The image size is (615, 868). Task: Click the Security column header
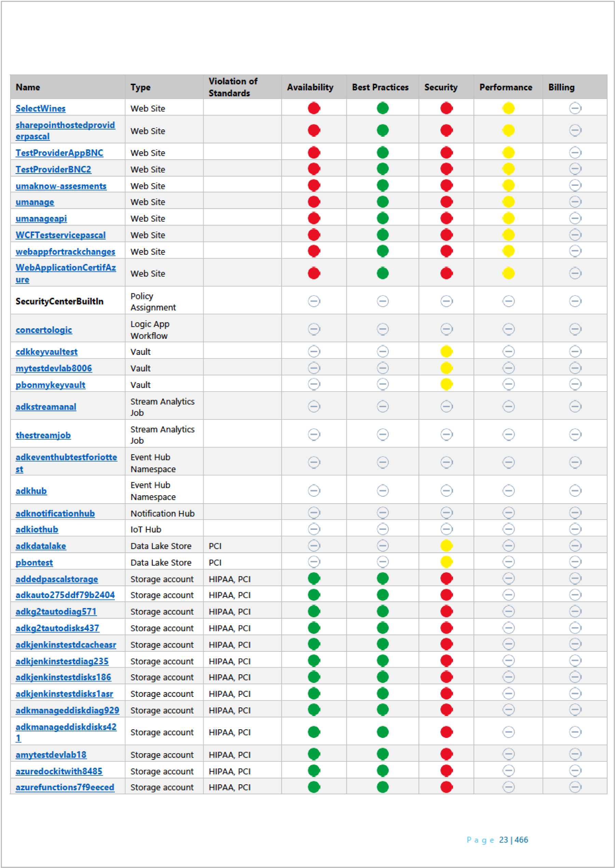pyautogui.click(x=441, y=87)
